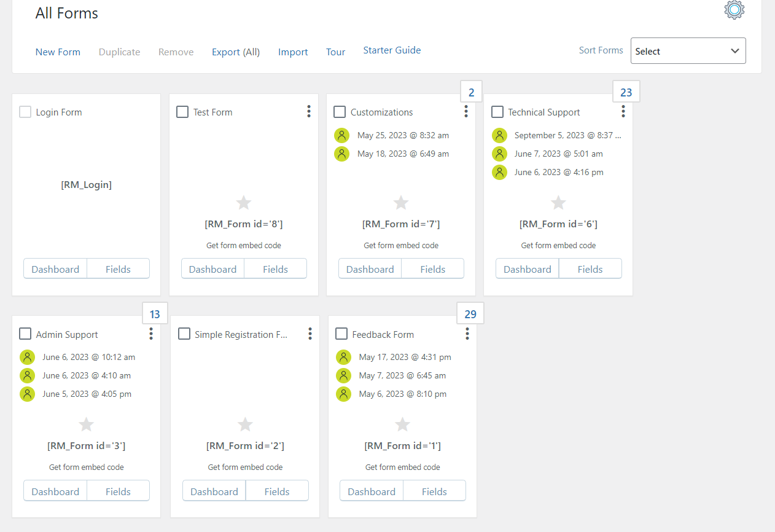Open Dashboard for the Login Form

(x=55, y=269)
